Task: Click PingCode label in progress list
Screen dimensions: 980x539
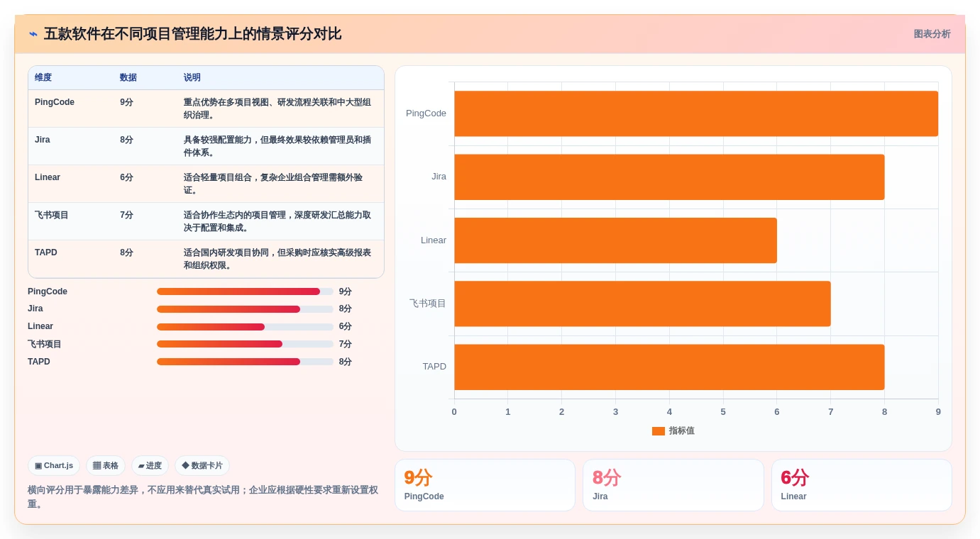Action: click(48, 291)
